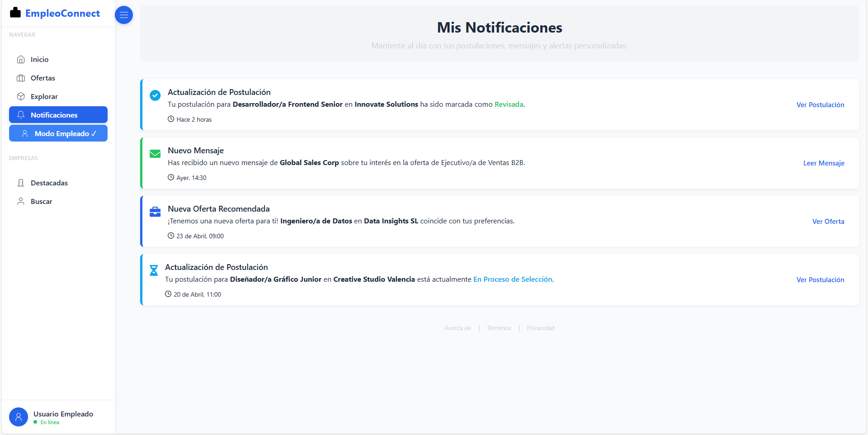Open the Privacidad footer link
This screenshot has height=435, width=868.
(541, 328)
